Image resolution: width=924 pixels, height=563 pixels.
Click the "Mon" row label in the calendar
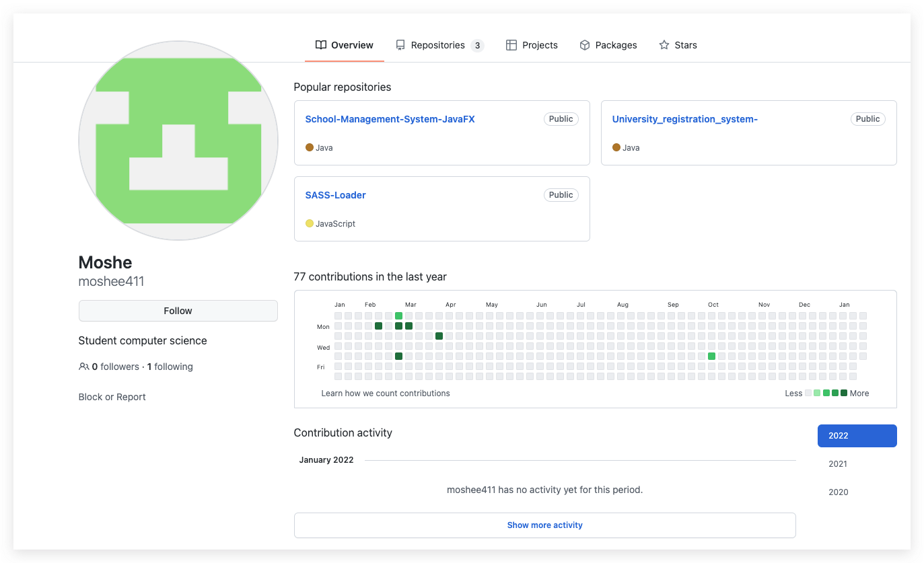(324, 327)
